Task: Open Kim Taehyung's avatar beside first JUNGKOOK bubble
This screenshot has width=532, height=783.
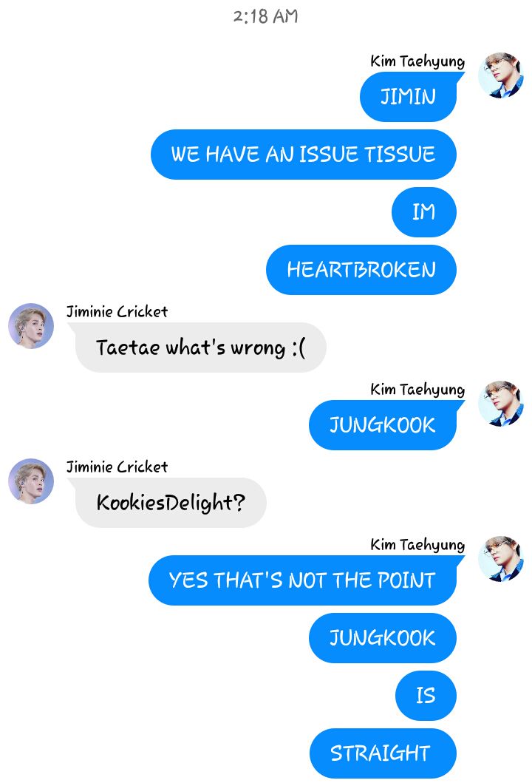Action: (500, 403)
